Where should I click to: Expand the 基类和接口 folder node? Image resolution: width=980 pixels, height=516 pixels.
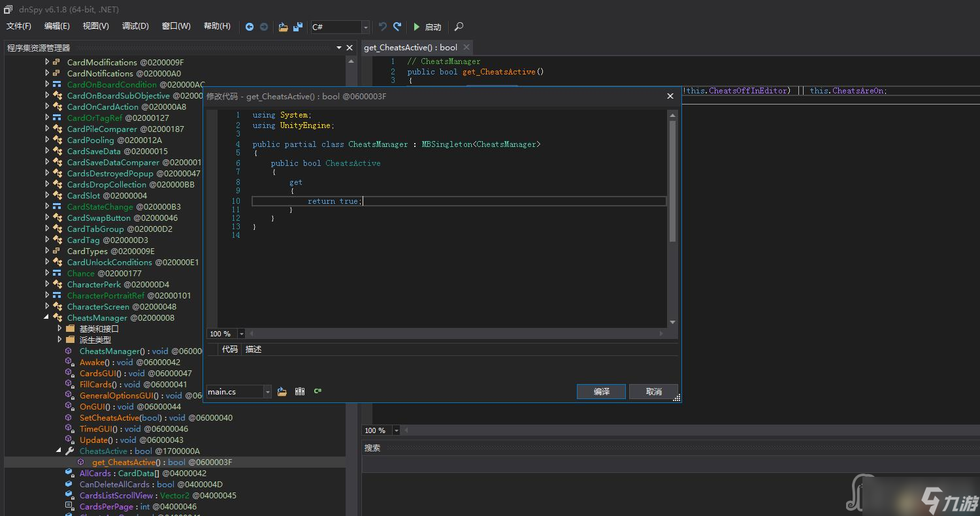[x=59, y=329]
